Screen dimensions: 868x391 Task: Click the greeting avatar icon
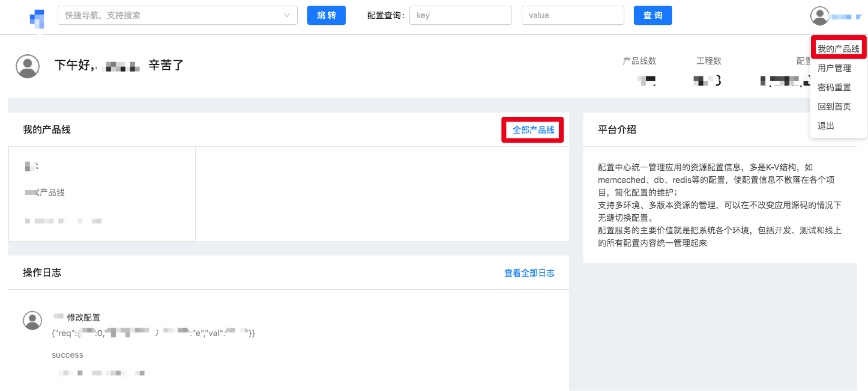coord(28,66)
